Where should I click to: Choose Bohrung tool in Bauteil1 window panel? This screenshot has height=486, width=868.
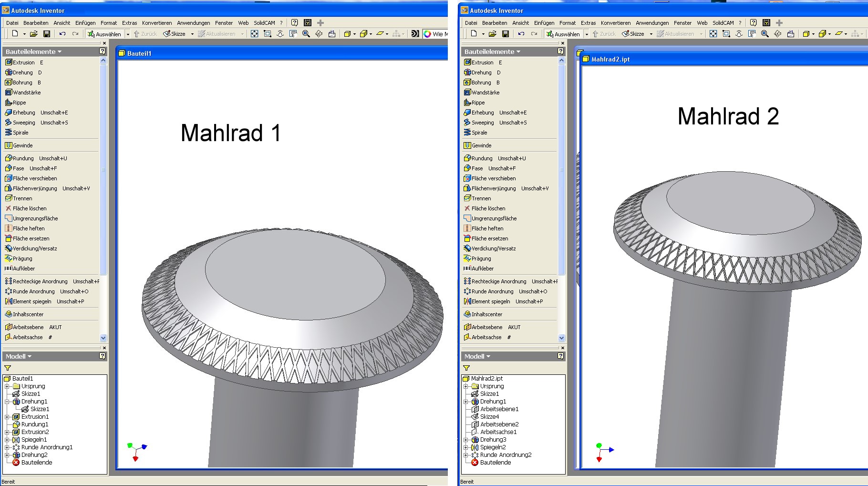coord(23,83)
